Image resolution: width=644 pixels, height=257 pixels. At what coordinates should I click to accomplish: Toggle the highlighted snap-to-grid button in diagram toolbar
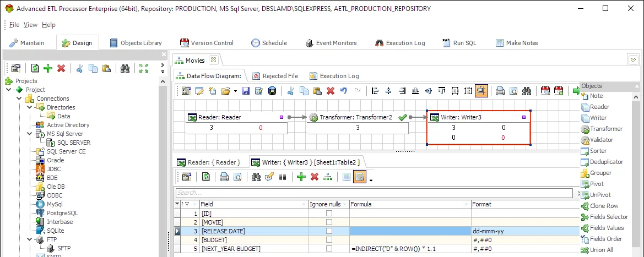pyautogui.click(x=481, y=91)
